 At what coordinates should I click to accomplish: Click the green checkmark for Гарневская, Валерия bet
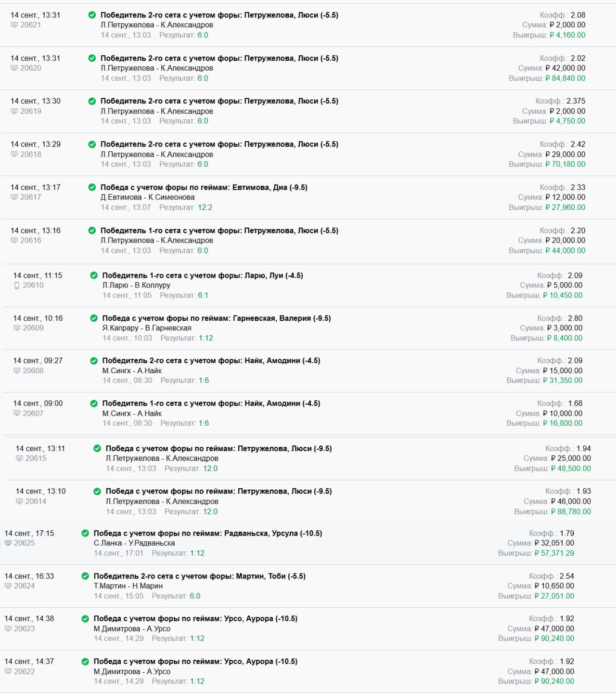(x=94, y=318)
